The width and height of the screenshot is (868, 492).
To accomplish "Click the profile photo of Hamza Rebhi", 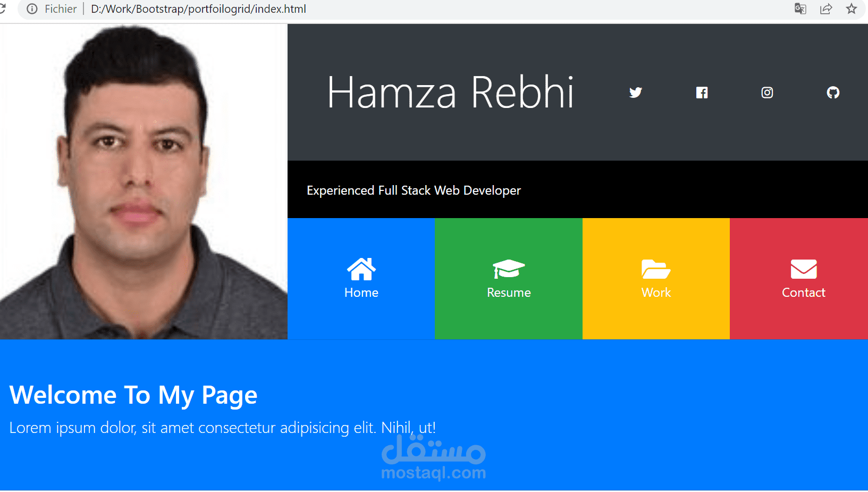I will (144, 181).
